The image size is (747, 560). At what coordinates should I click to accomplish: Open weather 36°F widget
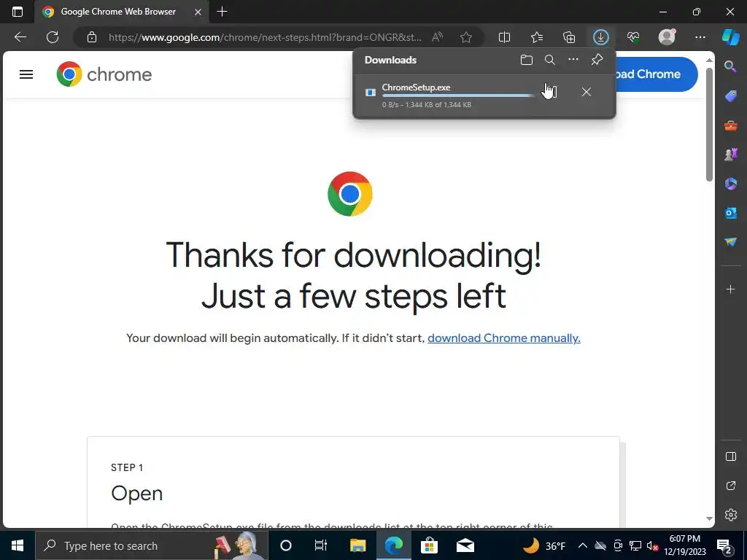[x=544, y=545]
